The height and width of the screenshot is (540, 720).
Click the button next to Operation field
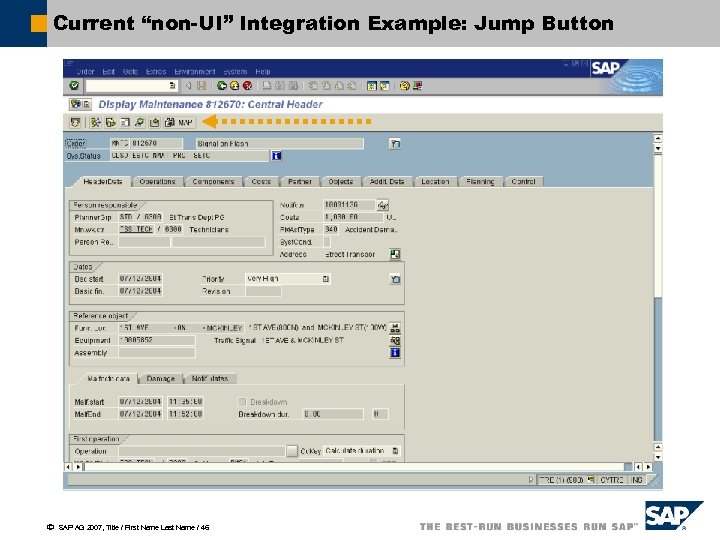pos(292,451)
